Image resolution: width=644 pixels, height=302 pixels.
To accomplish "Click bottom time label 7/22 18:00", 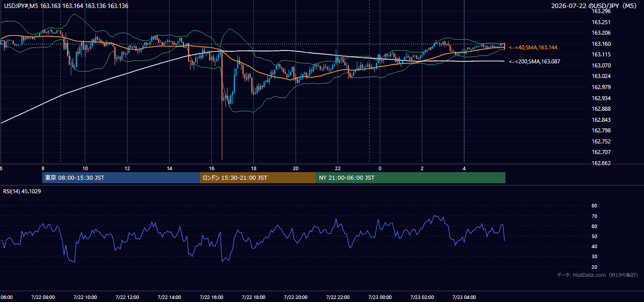I will point(253,297).
